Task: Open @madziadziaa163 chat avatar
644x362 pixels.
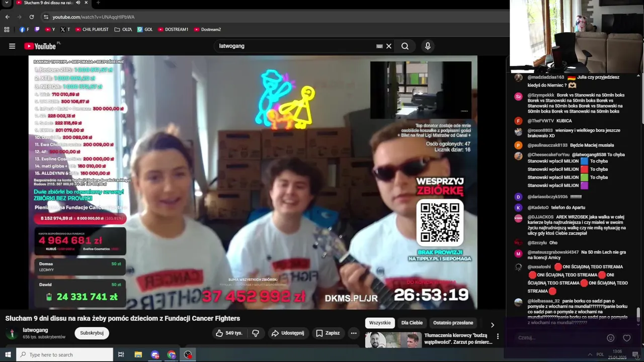Action: pos(518,78)
